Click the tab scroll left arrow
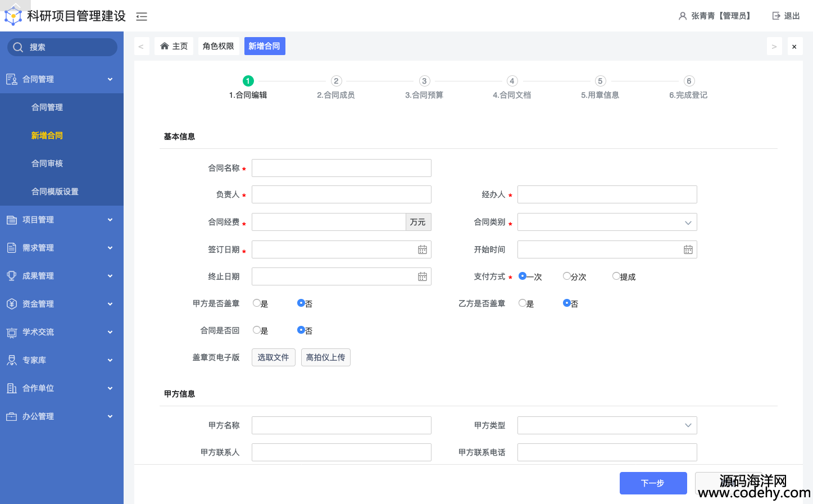Viewport: 813px width, 504px height. pyautogui.click(x=141, y=47)
